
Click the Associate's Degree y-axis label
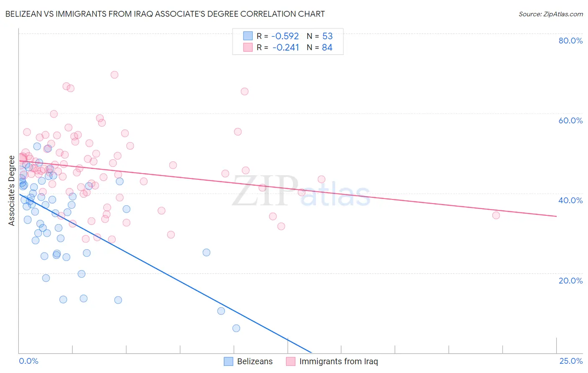pyautogui.click(x=12, y=190)
